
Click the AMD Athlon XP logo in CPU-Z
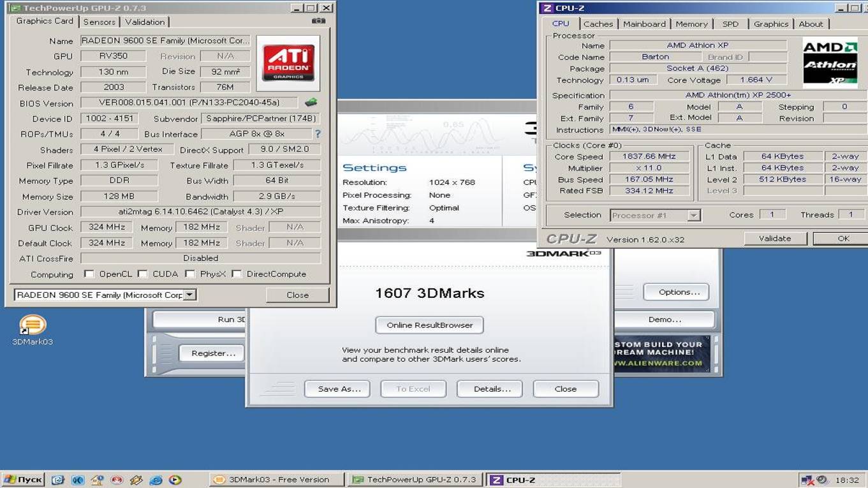830,62
